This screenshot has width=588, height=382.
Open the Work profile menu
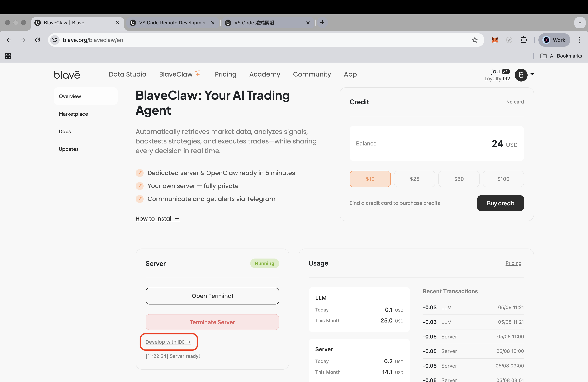tap(554, 40)
